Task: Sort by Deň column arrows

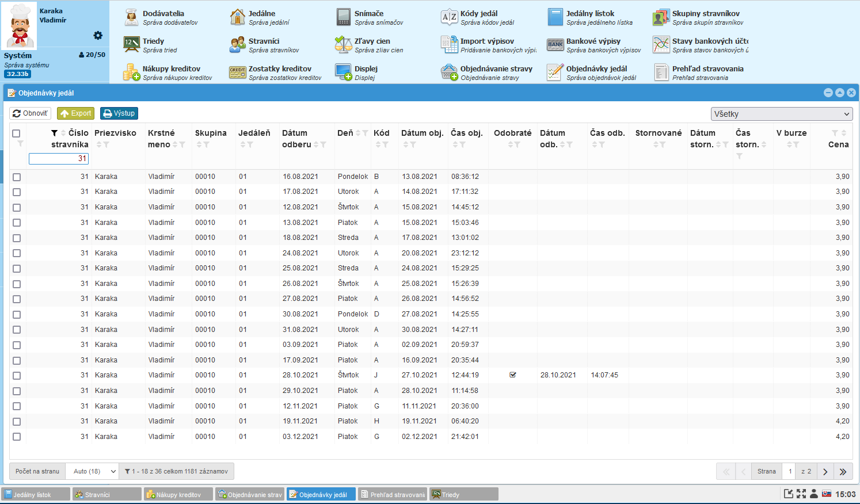Action: pos(358,133)
